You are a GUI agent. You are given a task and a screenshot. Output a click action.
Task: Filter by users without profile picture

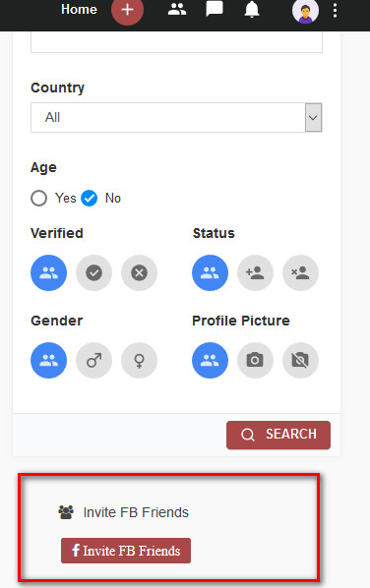tap(300, 361)
